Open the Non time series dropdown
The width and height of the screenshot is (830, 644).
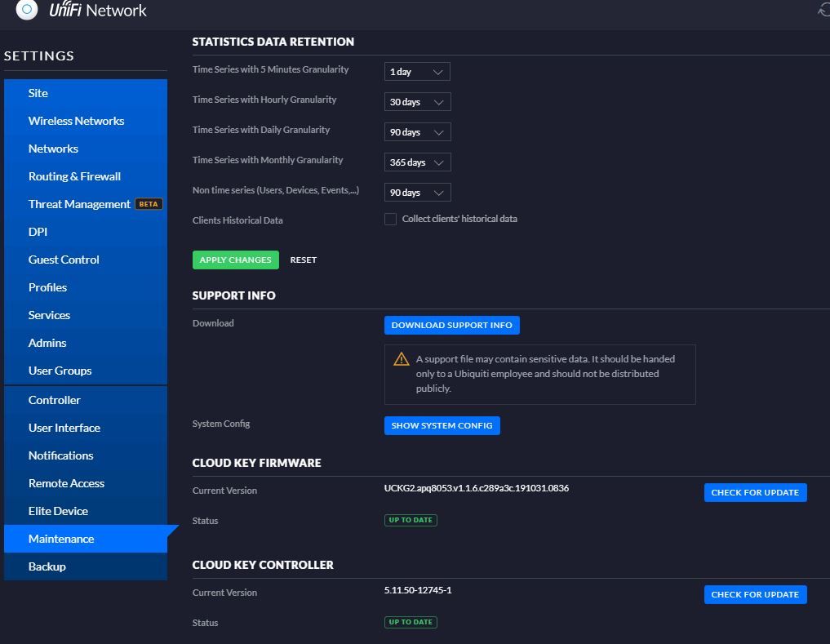417,193
